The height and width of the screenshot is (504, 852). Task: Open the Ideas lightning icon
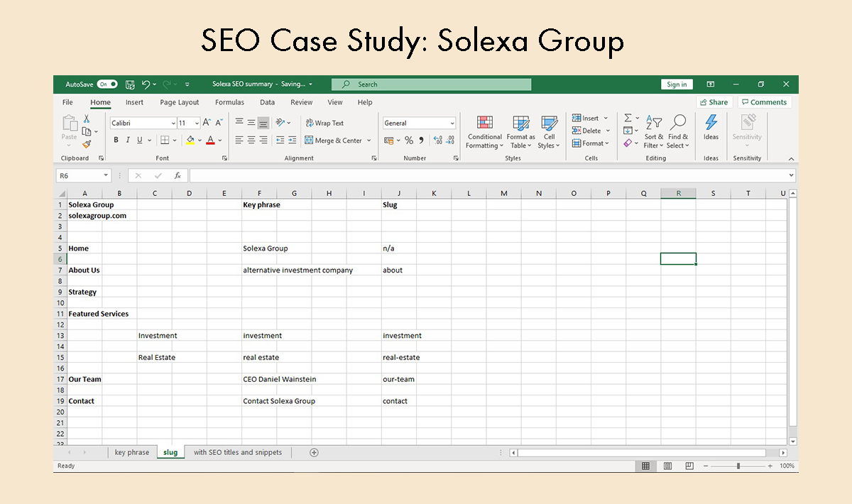point(711,123)
